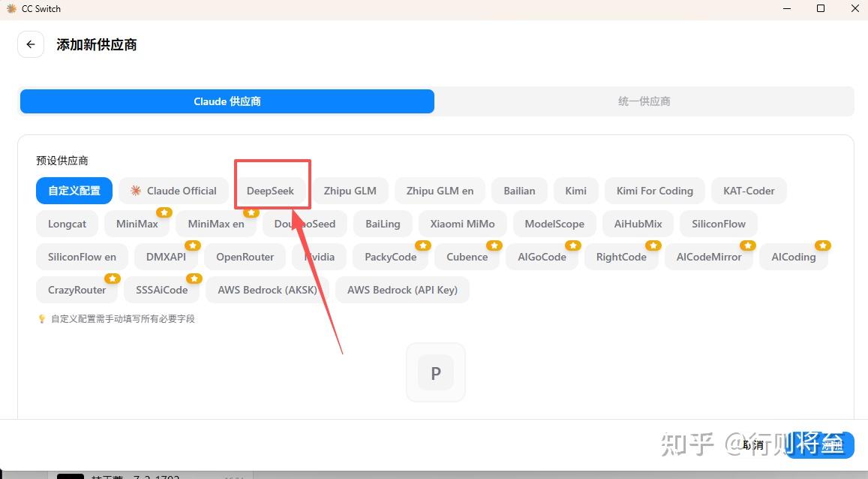Select SSSAiCode preset
868x479 pixels.
(161, 290)
